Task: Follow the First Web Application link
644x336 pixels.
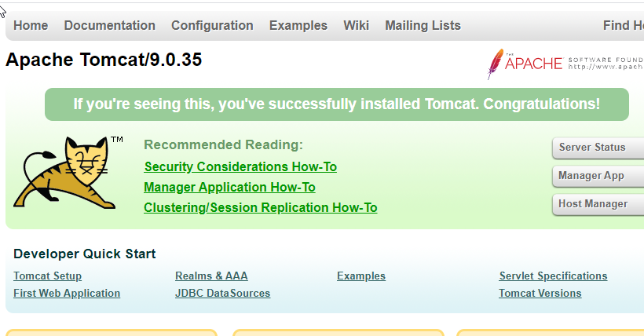Action: [67, 294]
